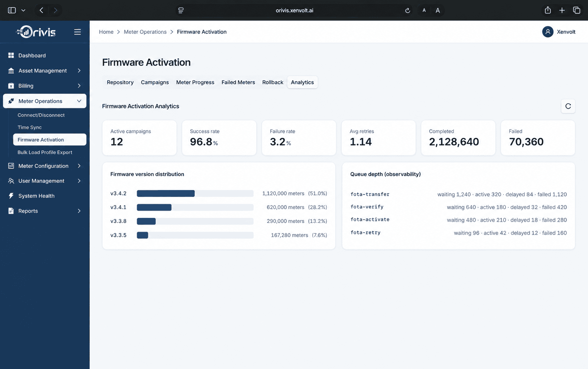The width and height of the screenshot is (588, 369).
Task: Click the System Health lightning icon
Action: (11, 196)
